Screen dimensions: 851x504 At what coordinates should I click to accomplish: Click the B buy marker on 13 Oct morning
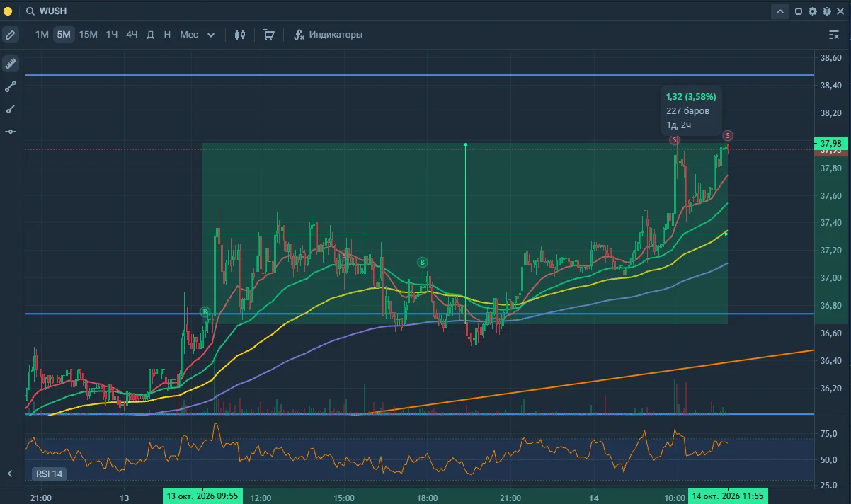click(205, 311)
